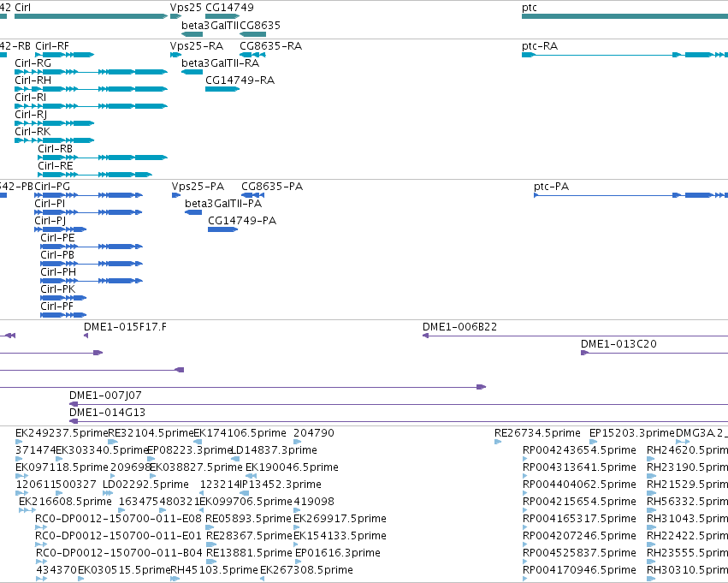Select the Vps25 gene label
This screenshot has width=728, height=583.
point(186,8)
